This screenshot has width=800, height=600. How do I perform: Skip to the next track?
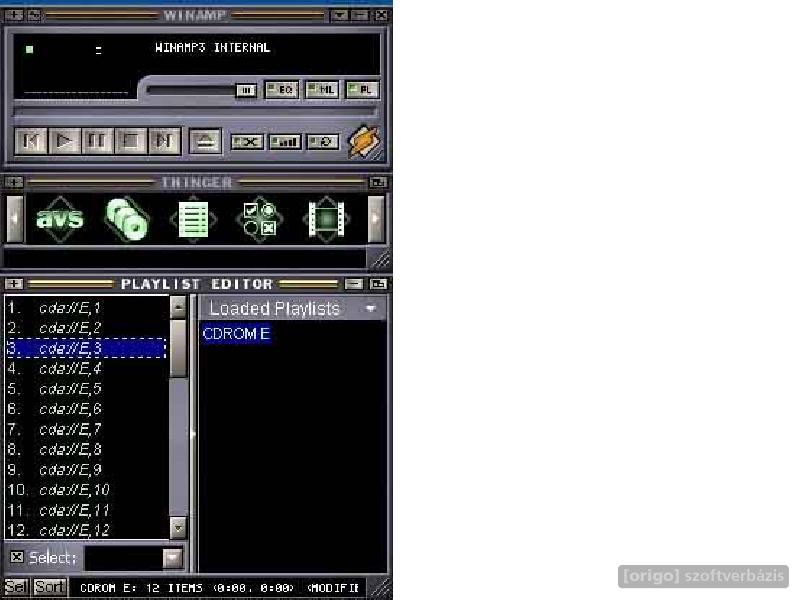click(164, 141)
